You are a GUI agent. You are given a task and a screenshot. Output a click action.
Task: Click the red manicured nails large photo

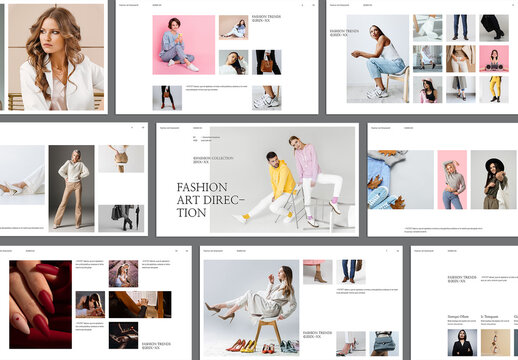(40, 304)
